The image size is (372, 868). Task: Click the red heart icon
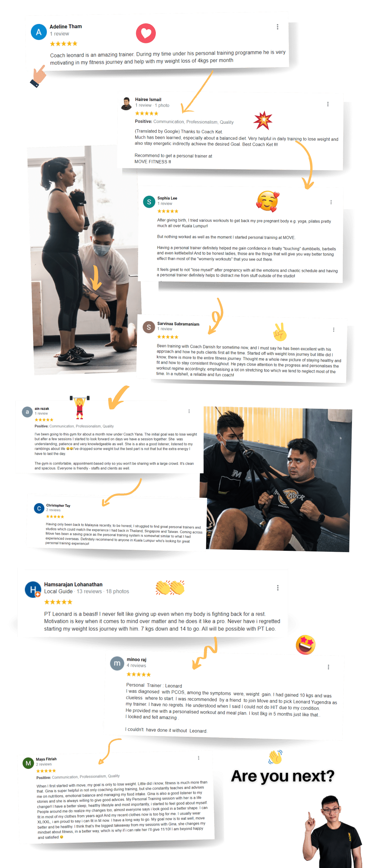click(146, 33)
